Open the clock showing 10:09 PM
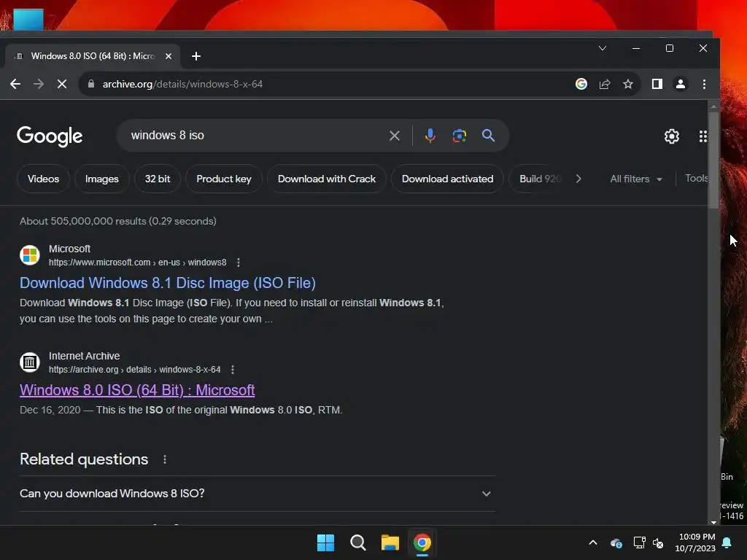This screenshot has width=747, height=560. click(x=695, y=542)
